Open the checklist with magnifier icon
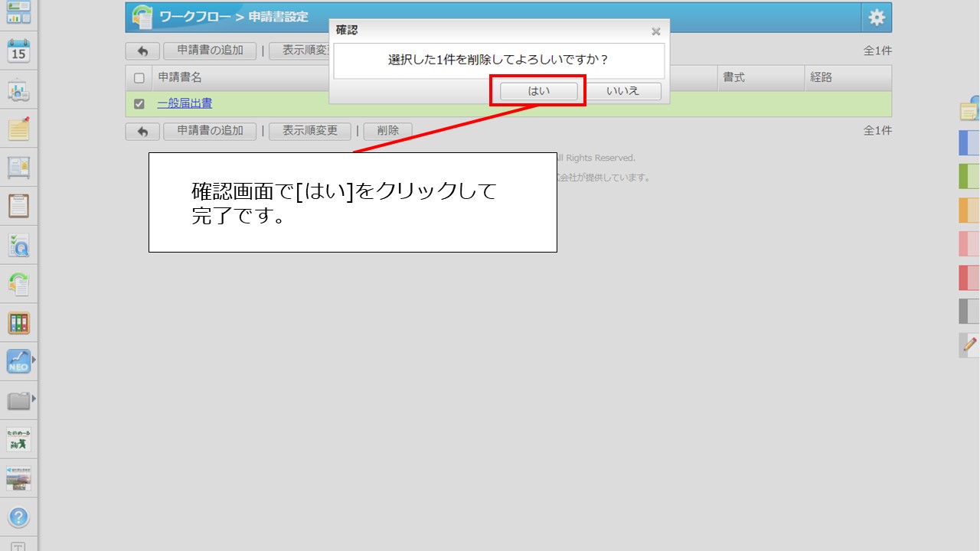This screenshot has height=551, width=980. [x=18, y=245]
